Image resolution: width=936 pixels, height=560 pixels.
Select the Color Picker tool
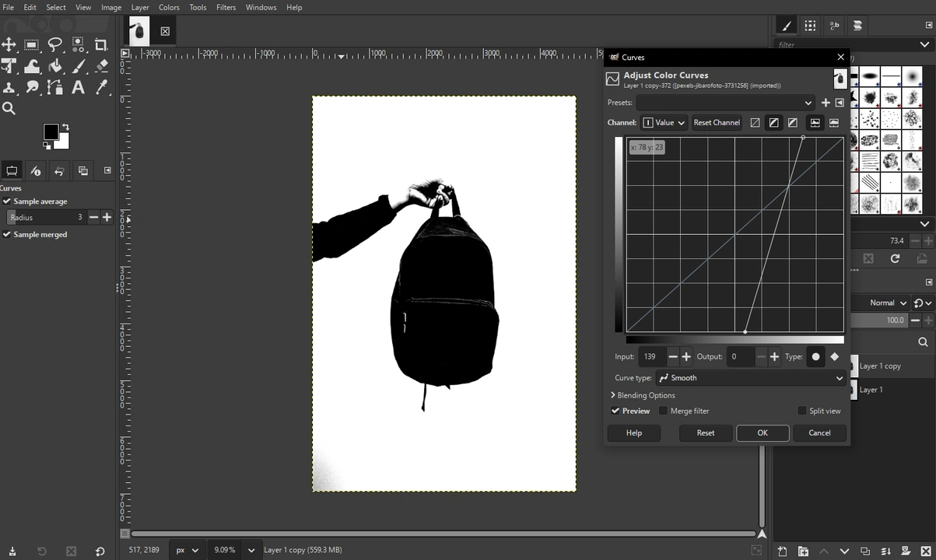pyautogui.click(x=101, y=88)
